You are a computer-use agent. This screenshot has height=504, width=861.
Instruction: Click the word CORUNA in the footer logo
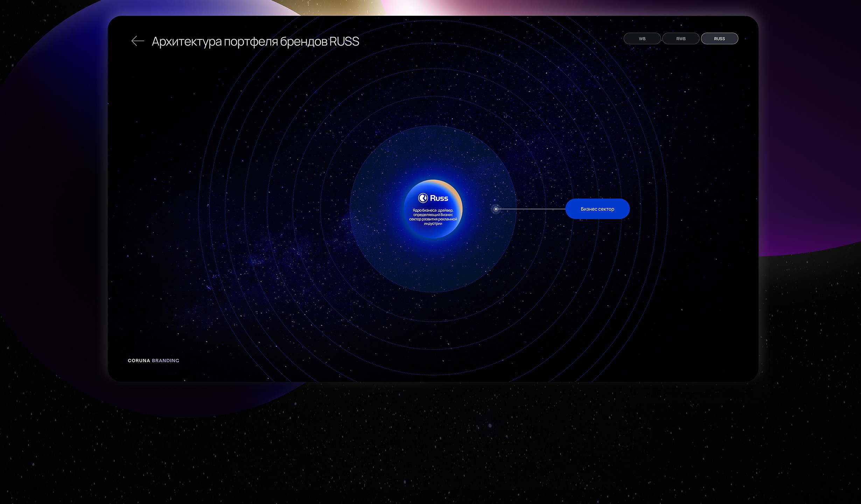tap(139, 360)
